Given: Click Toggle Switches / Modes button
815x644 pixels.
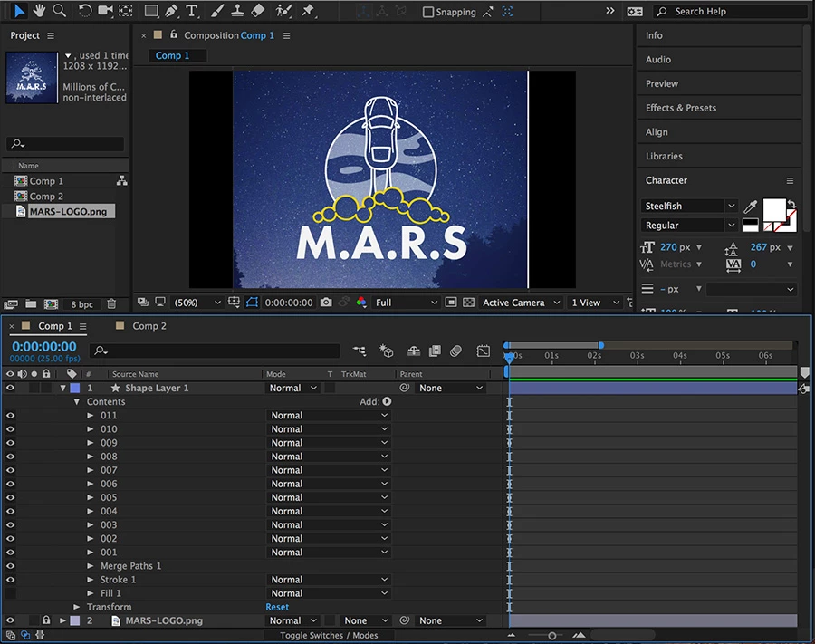Looking at the screenshot, I should [329, 635].
